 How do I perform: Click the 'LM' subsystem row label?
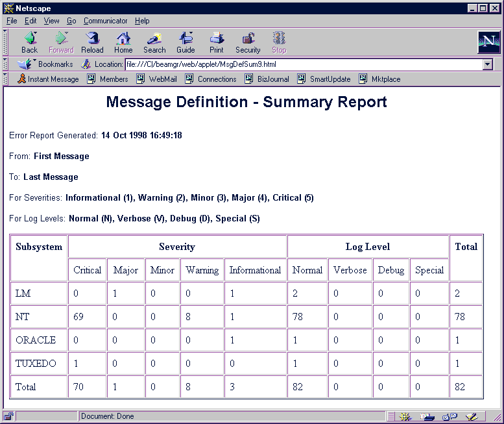[23, 293]
